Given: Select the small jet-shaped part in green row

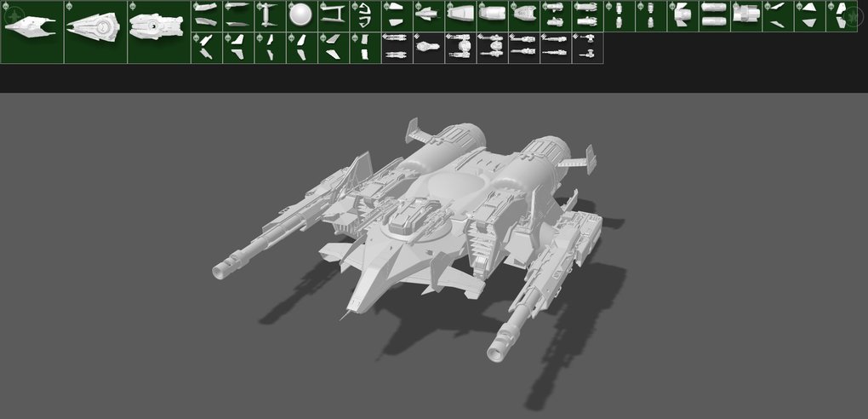Looking at the screenshot, I should click(x=430, y=16).
